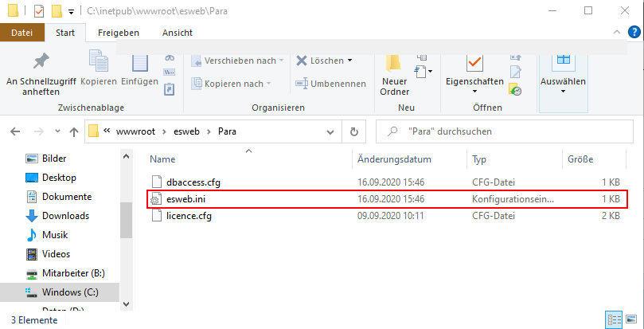Click the Back navigation arrow
644x329 pixels.
[x=15, y=131]
